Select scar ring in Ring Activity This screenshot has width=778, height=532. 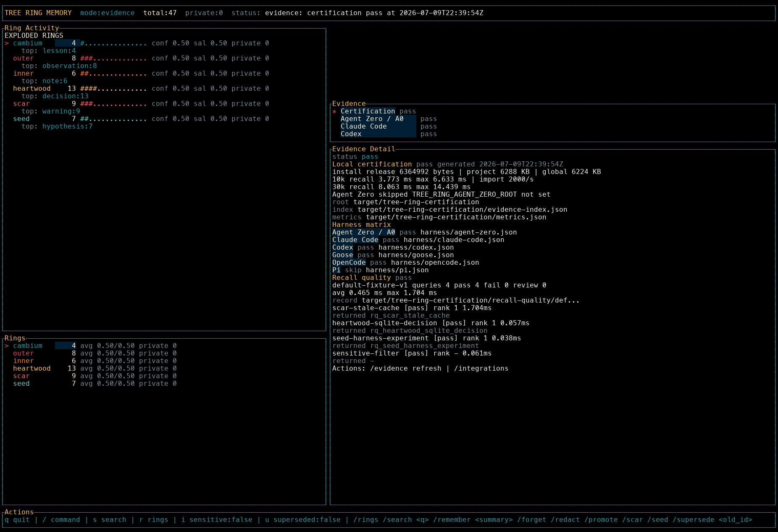pyautogui.click(x=141, y=104)
